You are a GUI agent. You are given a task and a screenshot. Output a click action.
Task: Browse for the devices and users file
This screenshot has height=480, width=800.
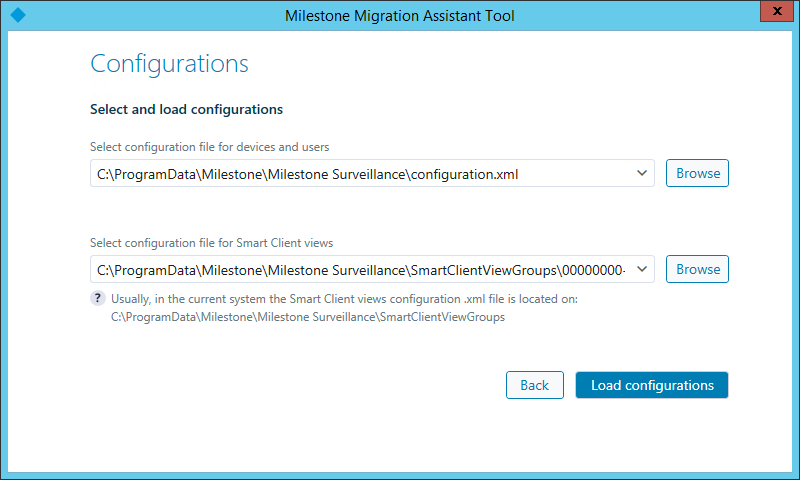pos(697,173)
